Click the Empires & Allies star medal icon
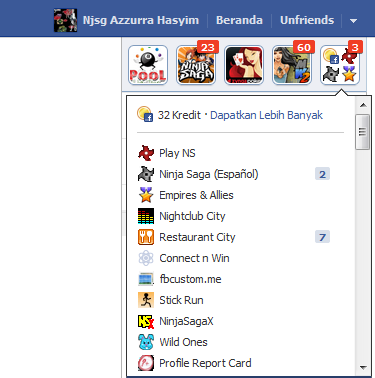The image size is (375, 378). [146, 195]
